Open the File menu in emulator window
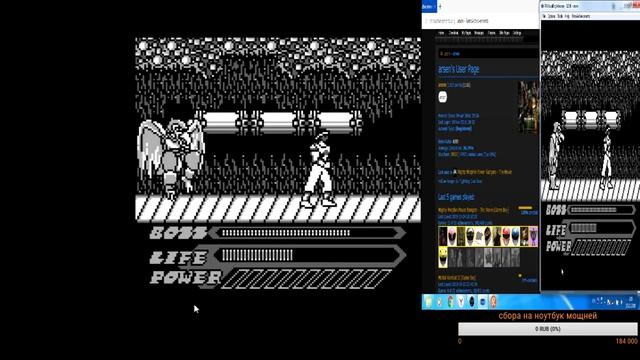The height and width of the screenshot is (360, 640). click(x=543, y=16)
